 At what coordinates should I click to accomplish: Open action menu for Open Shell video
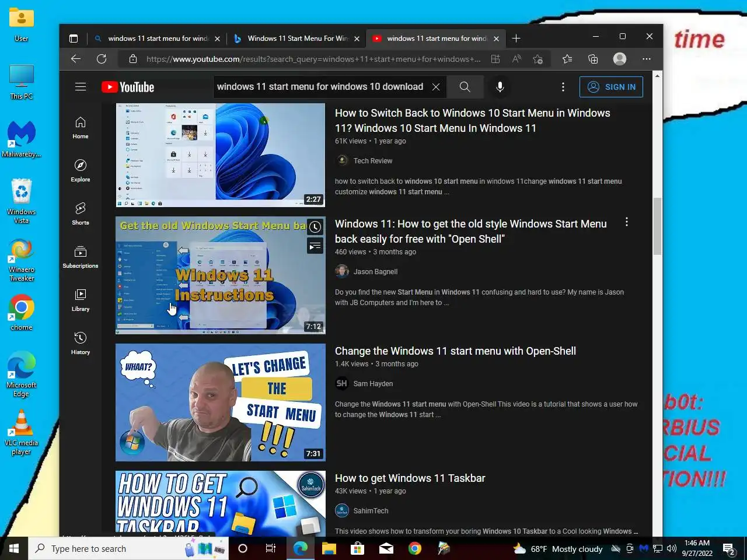(627, 222)
